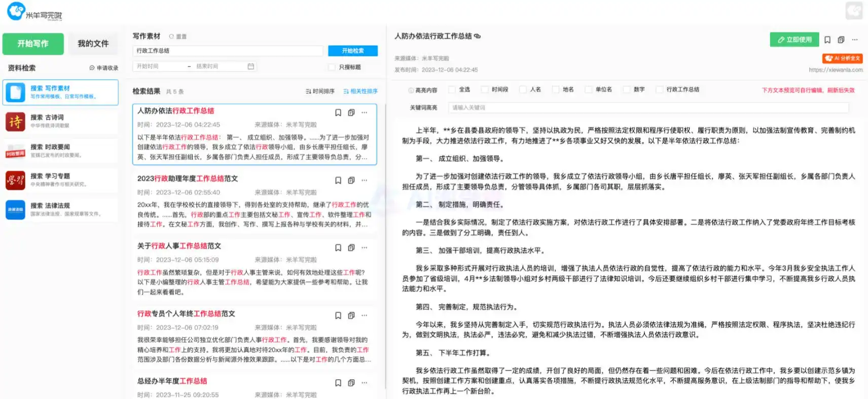Bookmark the open document in the preview header
Viewport: 868px width, 399px height.
click(x=827, y=40)
